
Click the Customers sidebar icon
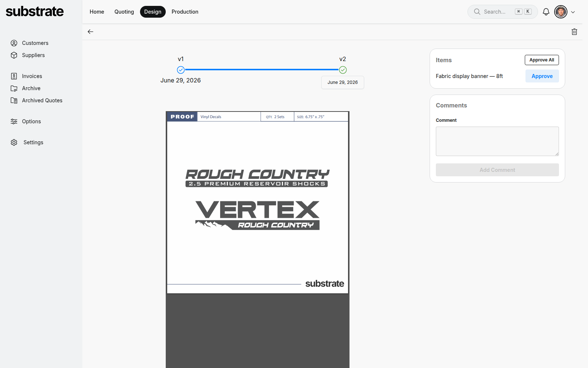point(14,43)
